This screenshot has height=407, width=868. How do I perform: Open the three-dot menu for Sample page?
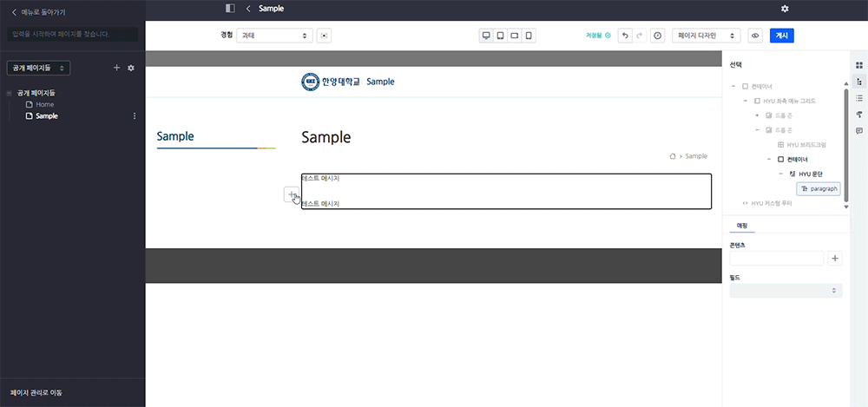134,116
